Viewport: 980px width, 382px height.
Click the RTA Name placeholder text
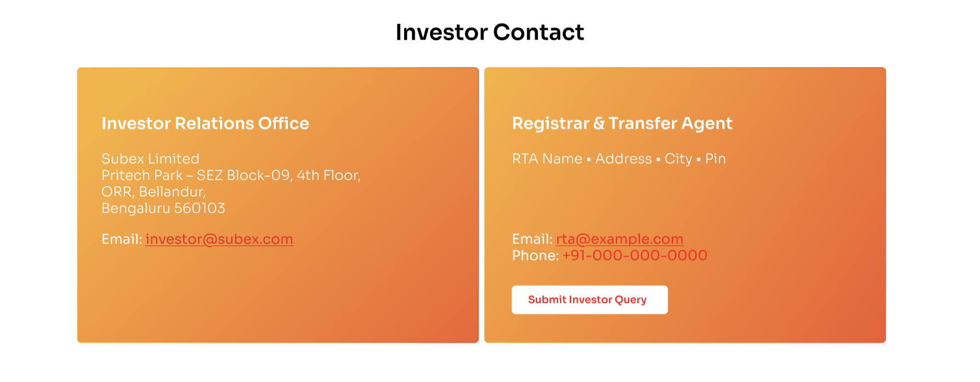point(547,159)
